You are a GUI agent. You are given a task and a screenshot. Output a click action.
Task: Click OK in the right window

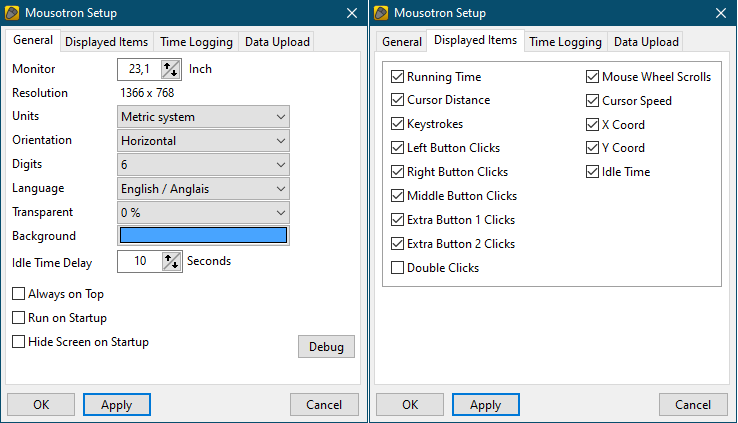click(x=410, y=405)
